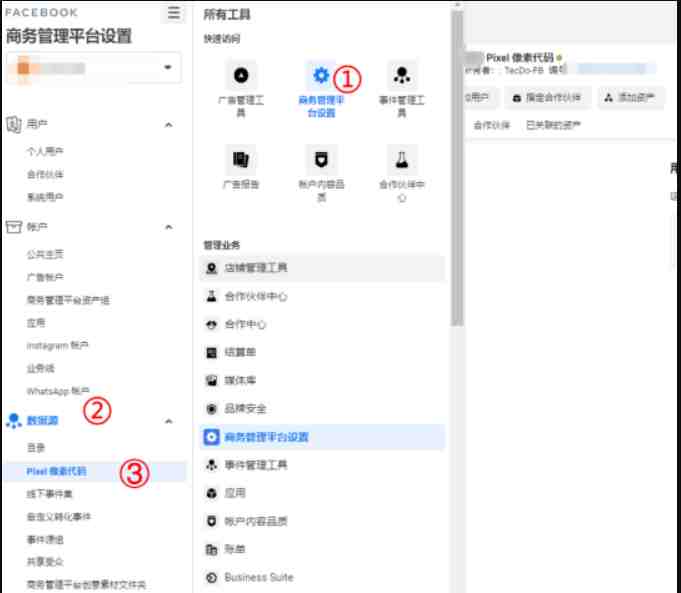
Task: Click the 添加资产 button
Action: click(x=630, y=98)
